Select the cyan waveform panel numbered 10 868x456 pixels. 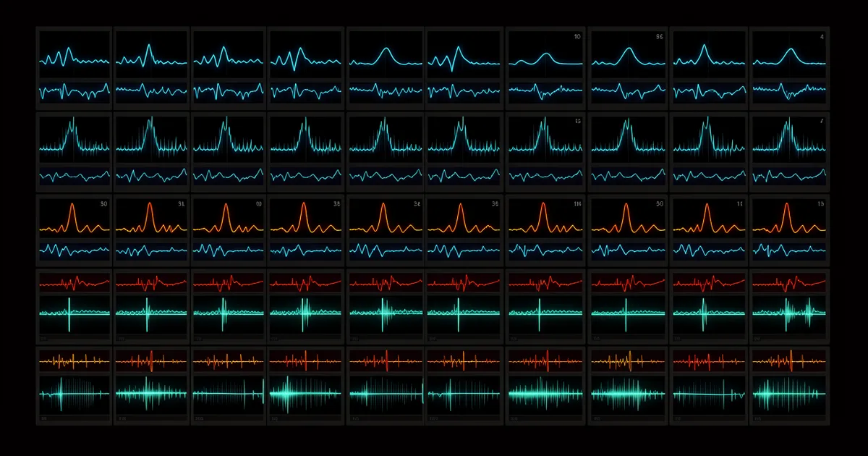(545, 68)
